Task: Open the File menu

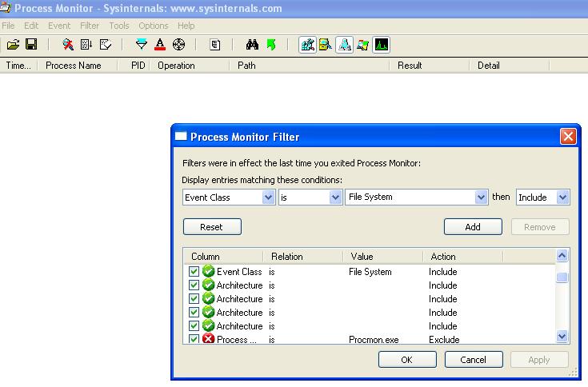Action: (x=8, y=26)
